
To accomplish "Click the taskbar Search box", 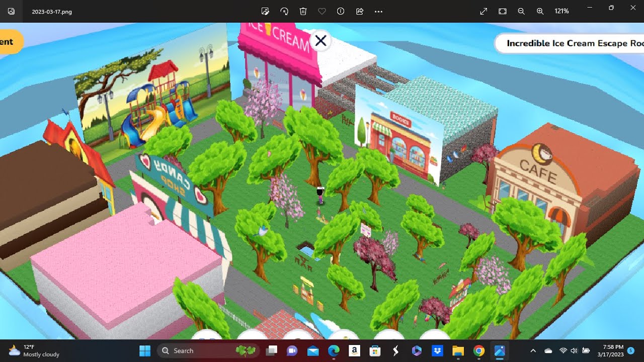I will coord(208,350).
